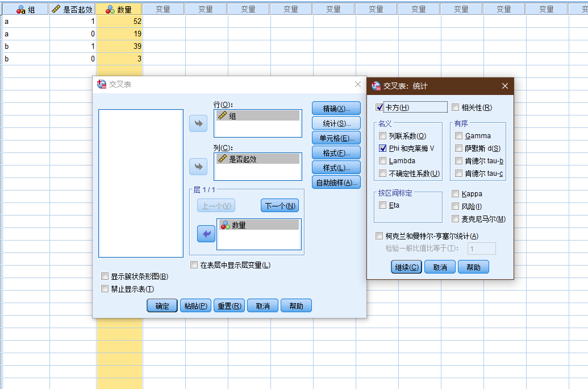Viewport: 588px width, 389px height.
Task: Click the 确定 button in crosstabs dialog
Action: [162, 305]
